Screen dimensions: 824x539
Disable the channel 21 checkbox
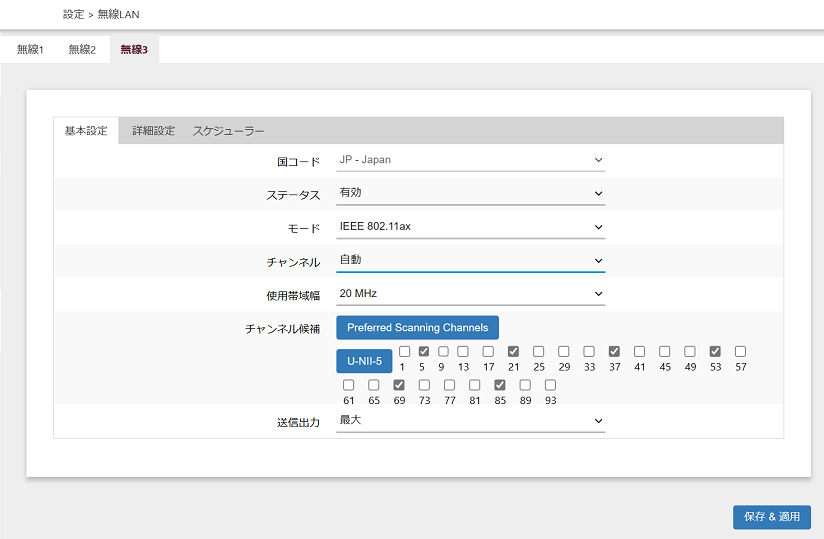click(513, 352)
